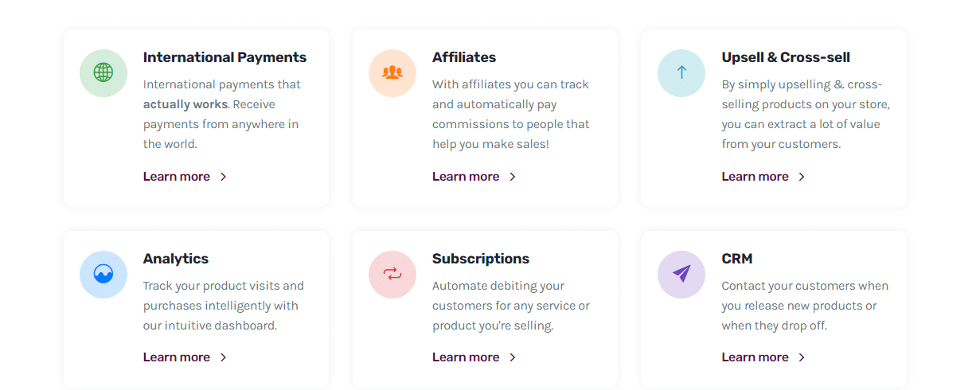Click the Subscriptions card title
Image resolution: width=980 pixels, height=390 pixels.
(481, 259)
